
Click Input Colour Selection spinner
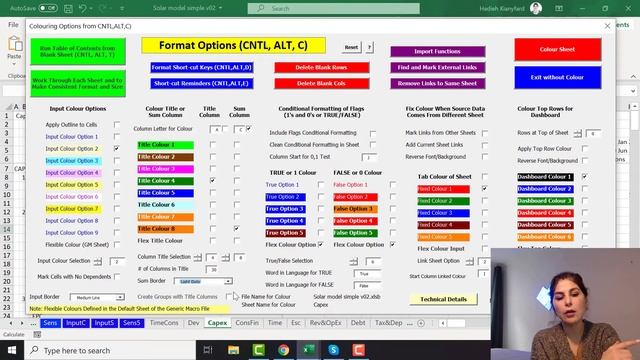pos(98,261)
